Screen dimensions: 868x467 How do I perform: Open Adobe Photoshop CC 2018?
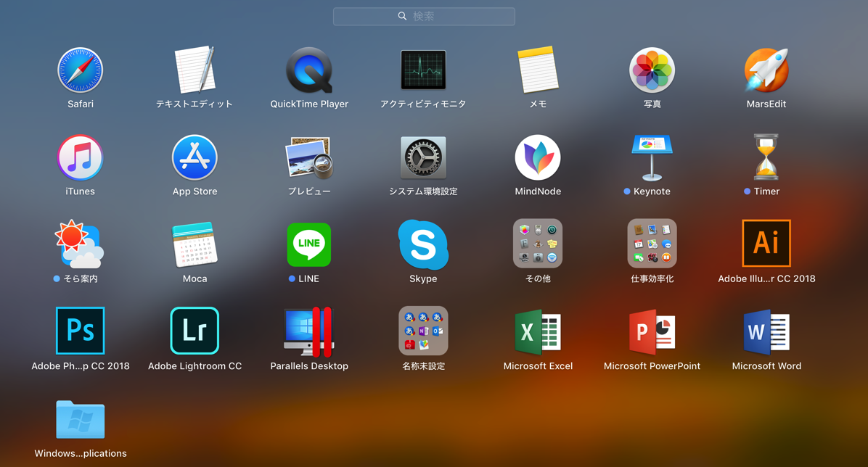coord(81,331)
